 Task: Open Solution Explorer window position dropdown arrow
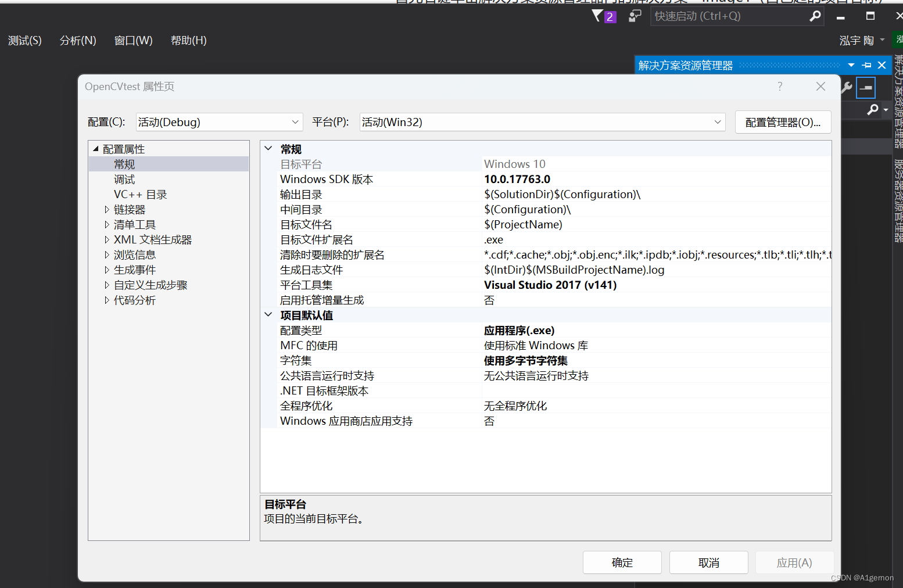coord(851,65)
